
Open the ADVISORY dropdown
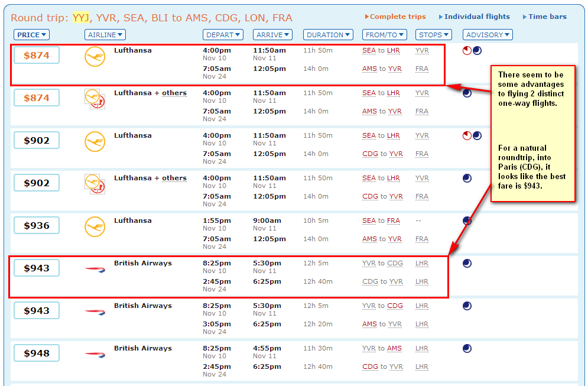488,35
